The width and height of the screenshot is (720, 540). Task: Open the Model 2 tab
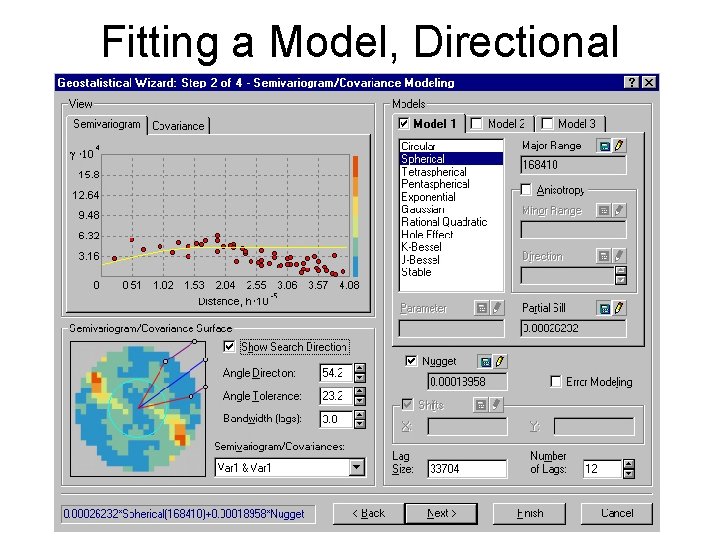(500, 124)
